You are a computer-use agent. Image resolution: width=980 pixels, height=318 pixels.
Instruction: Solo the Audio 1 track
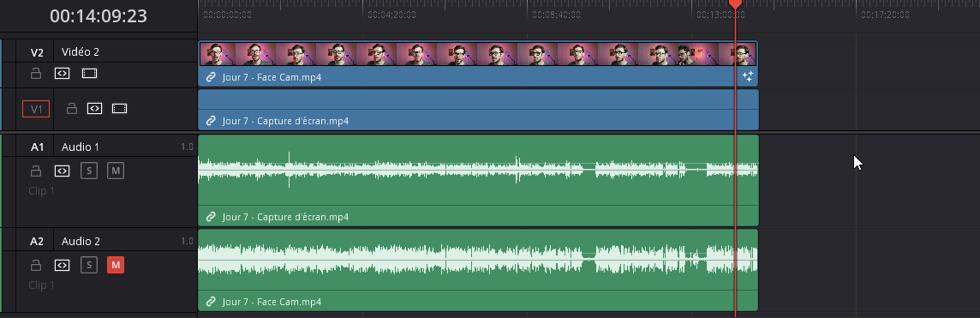89,171
